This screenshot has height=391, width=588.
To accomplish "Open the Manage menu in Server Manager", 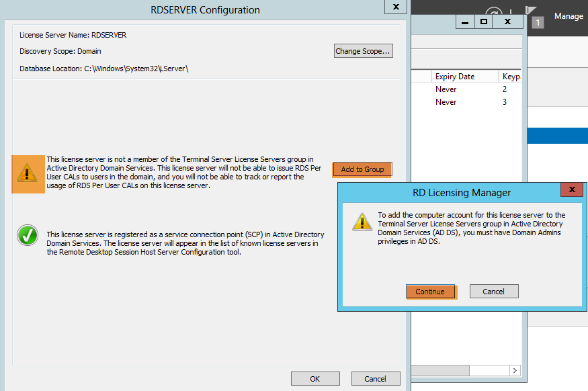I will (x=569, y=16).
